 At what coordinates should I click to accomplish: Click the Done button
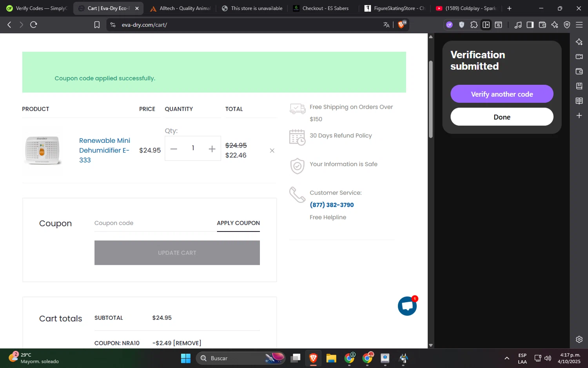click(x=502, y=117)
